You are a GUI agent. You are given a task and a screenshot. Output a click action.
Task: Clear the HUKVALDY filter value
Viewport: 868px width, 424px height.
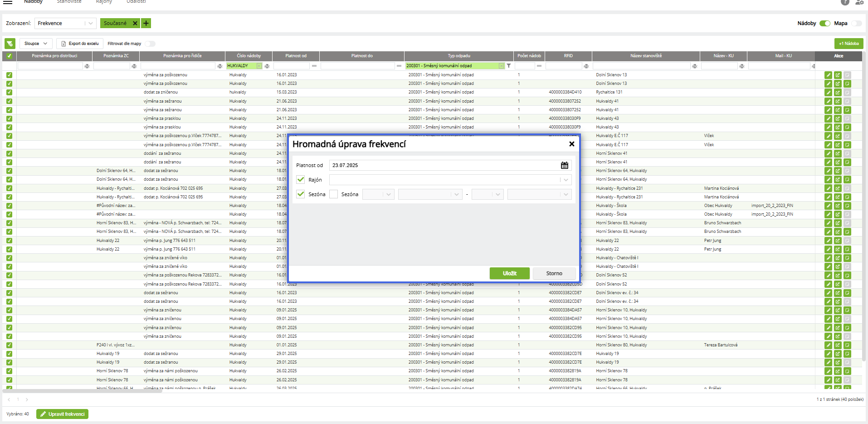click(x=259, y=66)
